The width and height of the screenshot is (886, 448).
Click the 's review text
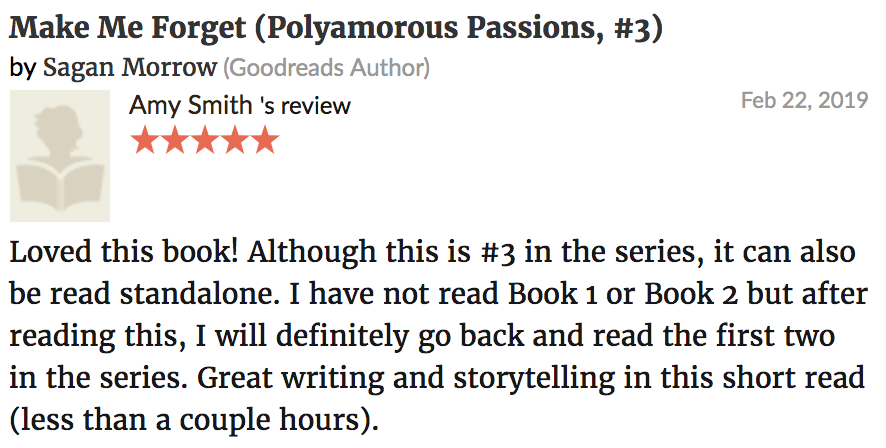[305, 106]
